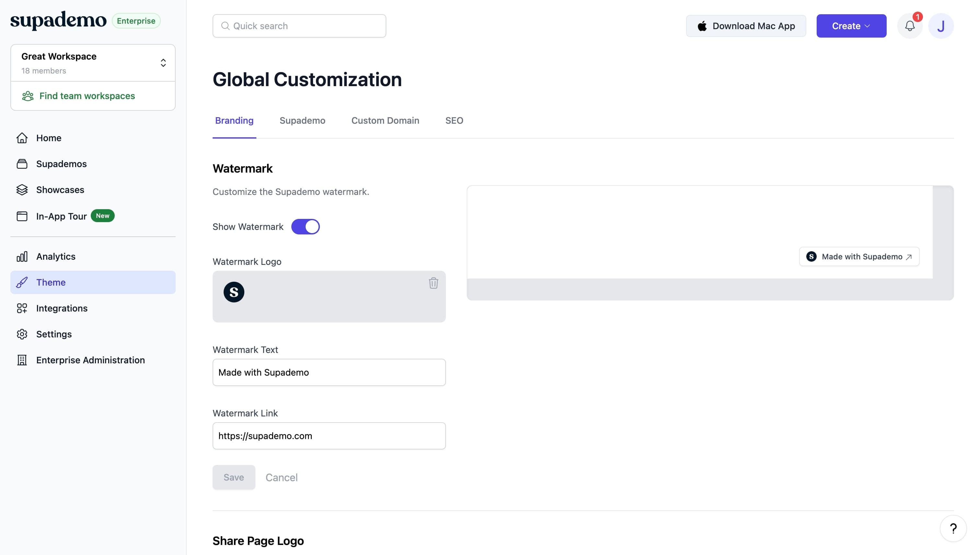Click the Enterprise plan badge
Viewport: 980px width, 555px height.
click(136, 21)
